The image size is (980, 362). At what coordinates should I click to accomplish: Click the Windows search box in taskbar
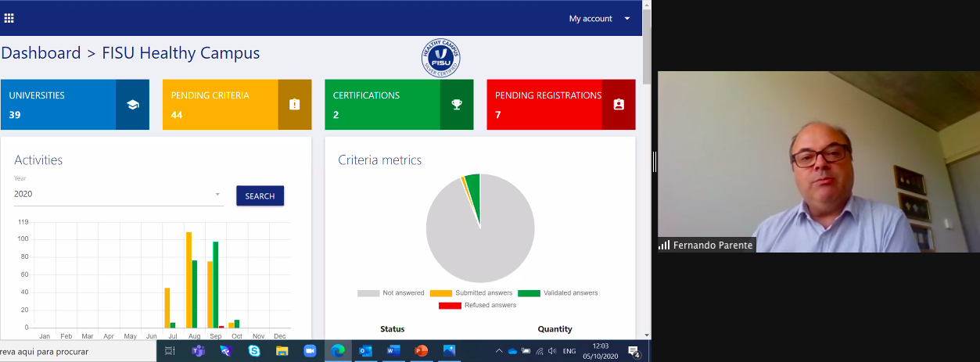[x=77, y=351]
